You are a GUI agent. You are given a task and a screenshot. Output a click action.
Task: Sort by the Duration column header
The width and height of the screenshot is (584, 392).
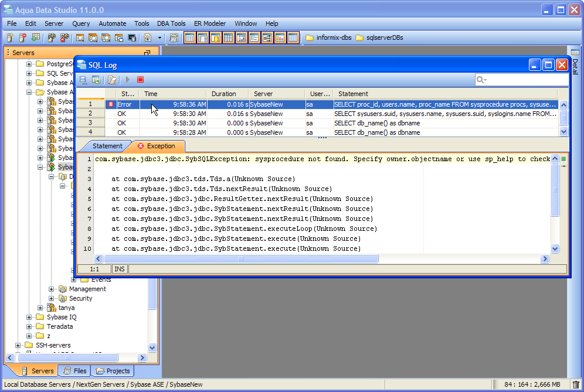[227, 94]
